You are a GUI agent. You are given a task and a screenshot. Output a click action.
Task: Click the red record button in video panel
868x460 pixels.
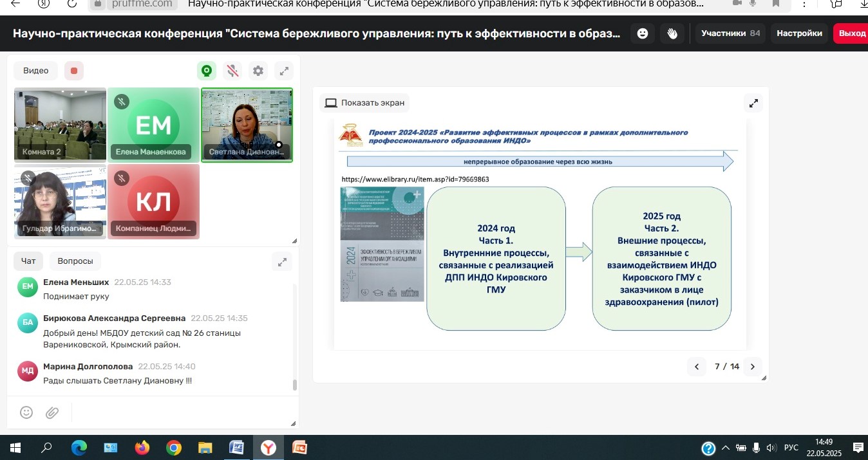click(74, 71)
